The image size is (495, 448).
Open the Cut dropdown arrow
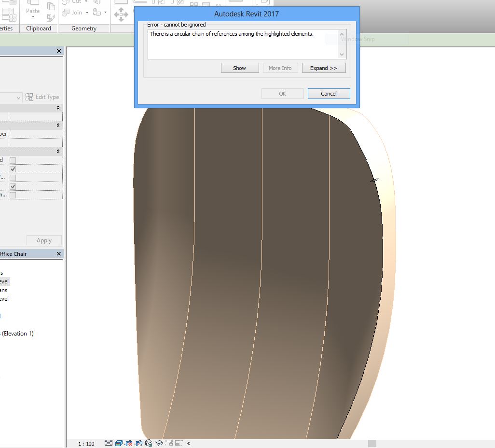click(86, 2)
